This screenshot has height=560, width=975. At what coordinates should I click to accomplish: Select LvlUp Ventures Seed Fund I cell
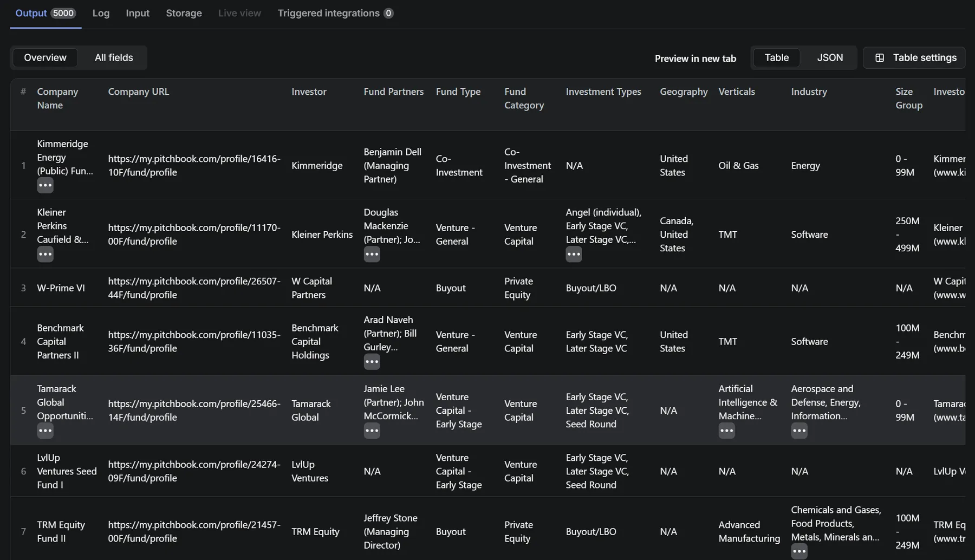coord(67,471)
